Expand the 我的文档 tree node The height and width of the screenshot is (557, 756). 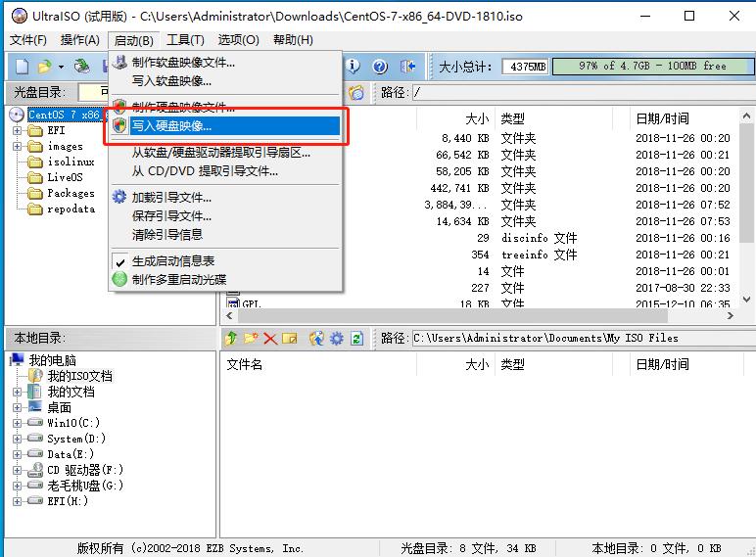tap(18, 392)
